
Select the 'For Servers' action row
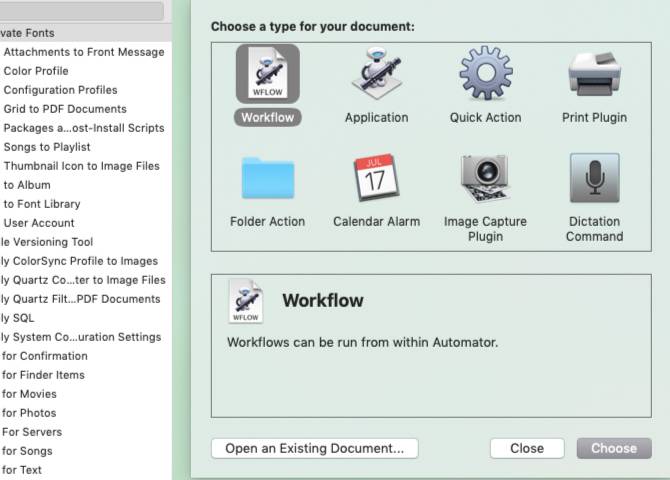click(85, 432)
